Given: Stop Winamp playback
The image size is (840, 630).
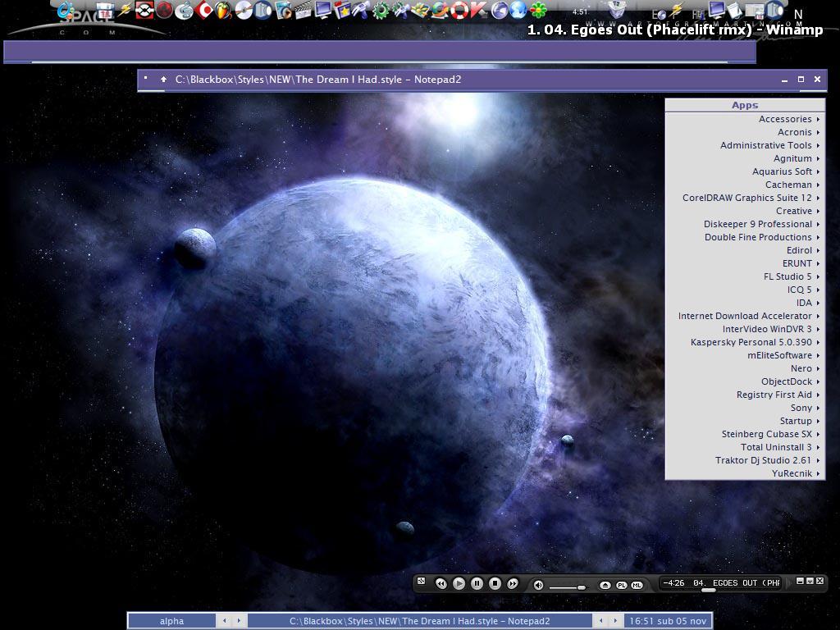Looking at the screenshot, I should tap(495, 583).
